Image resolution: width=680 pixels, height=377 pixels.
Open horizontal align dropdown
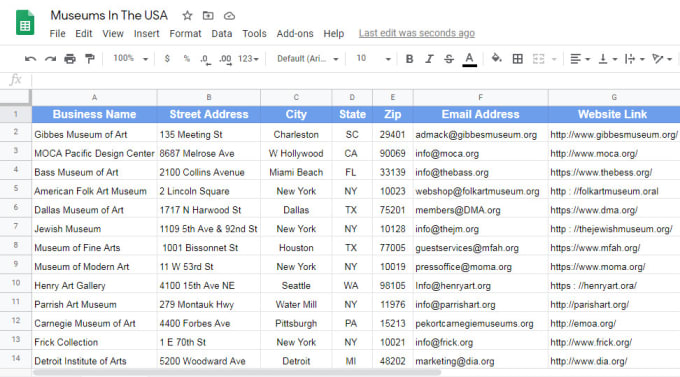[x=579, y=59]
